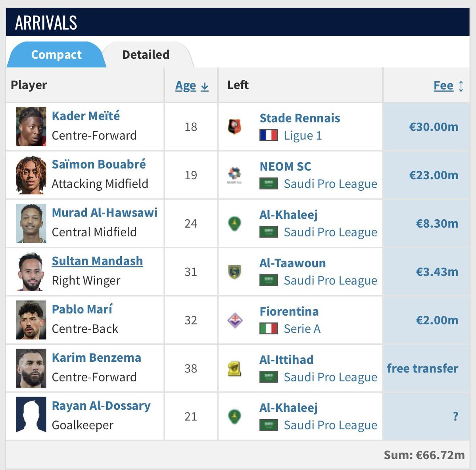Open Sultan Mandash player profile link

click(97, 261)
